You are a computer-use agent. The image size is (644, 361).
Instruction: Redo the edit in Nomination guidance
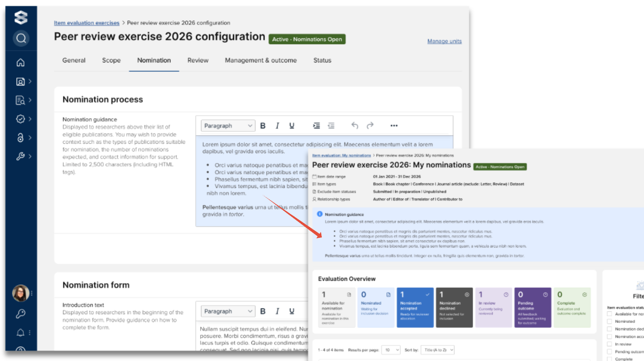tap(370, 125)
